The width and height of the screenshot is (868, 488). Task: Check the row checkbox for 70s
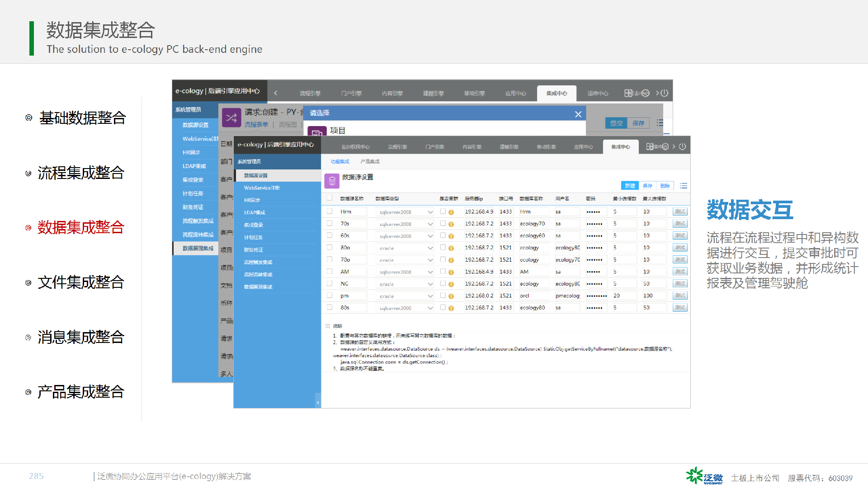click(330, 223)
